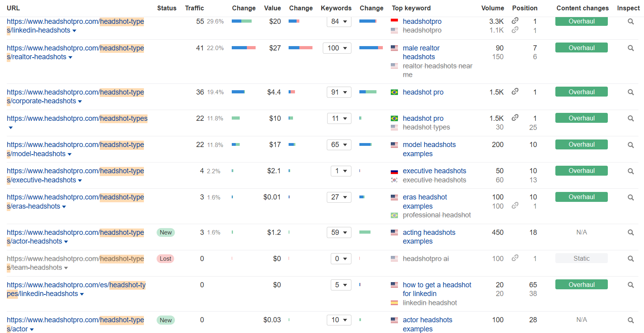Open keyword link 'eras headshot examples'
The height and width of the screenshot is (333, 644).
[425, 201]
